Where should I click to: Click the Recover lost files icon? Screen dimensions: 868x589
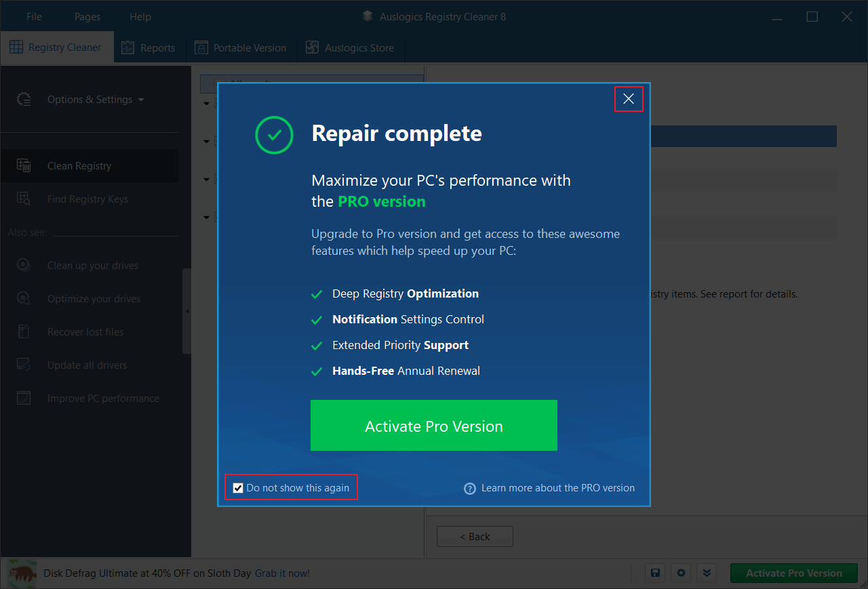[24, 332]
